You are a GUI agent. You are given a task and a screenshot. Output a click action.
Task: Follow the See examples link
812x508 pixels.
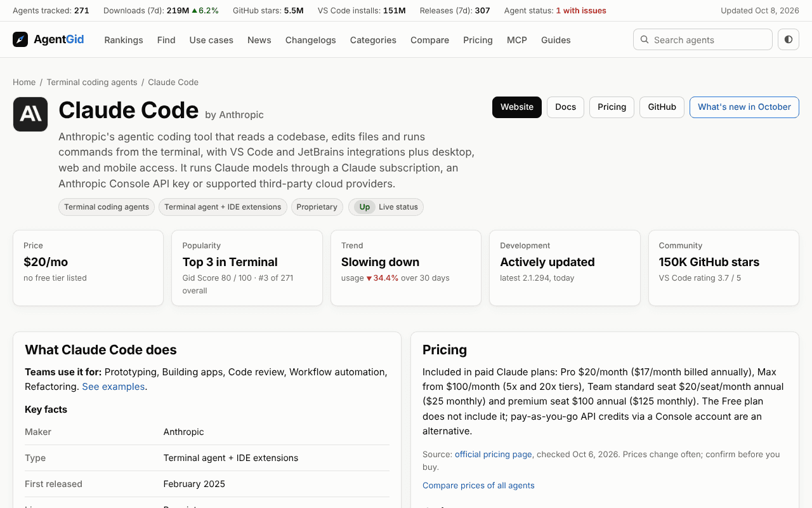pyautogui.click(x=114, y=387)
